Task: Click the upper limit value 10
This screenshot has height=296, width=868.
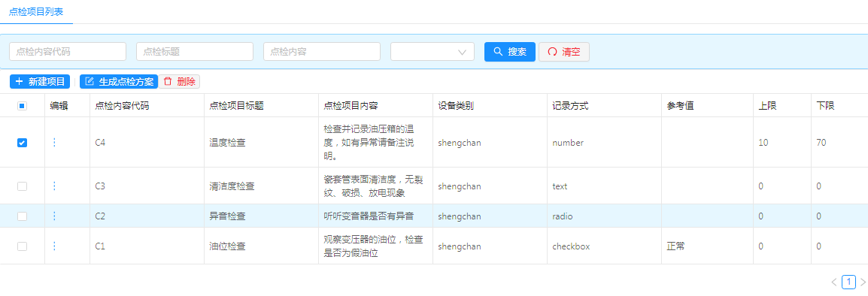Action: 763,143
